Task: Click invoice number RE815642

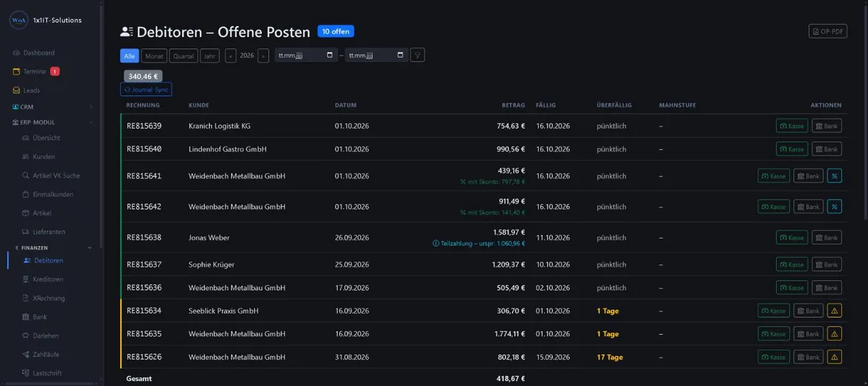Action: click(x=144, y=207)
